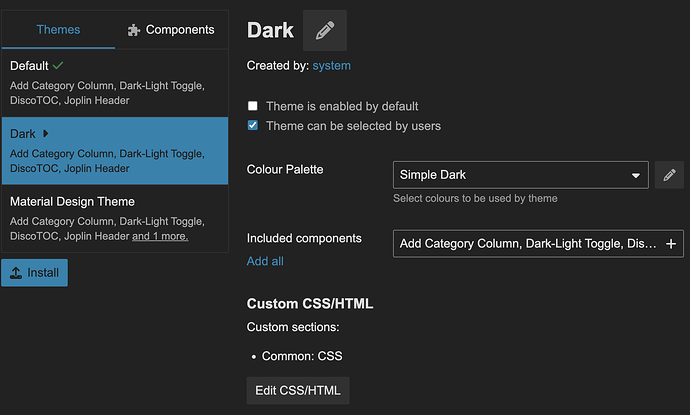The width and height of the screenshot is (690, 415).
Task: Select the Dark theme in the list
Action: pyautogui.click(x=115, y=151)
